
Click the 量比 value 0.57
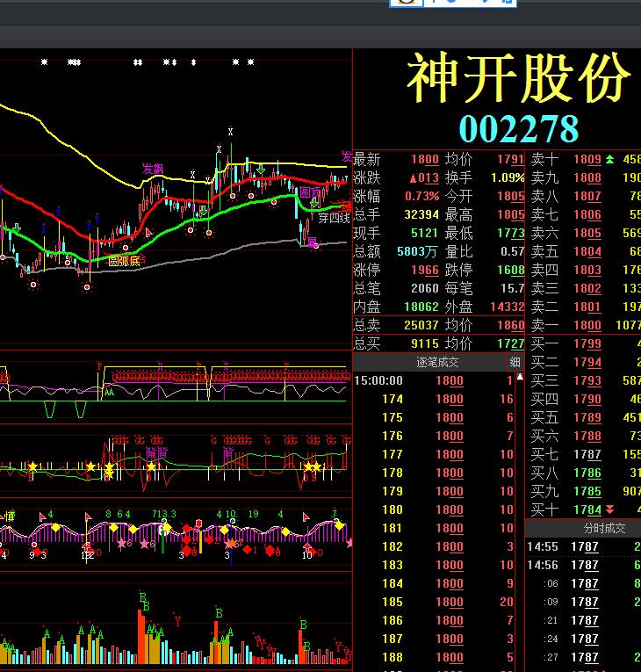point(513,251)
